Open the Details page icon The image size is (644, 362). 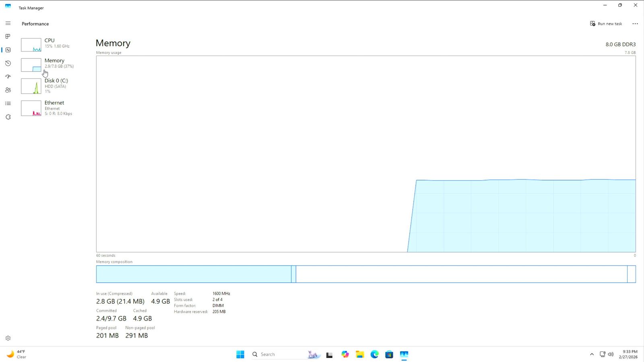click(8, 103)
